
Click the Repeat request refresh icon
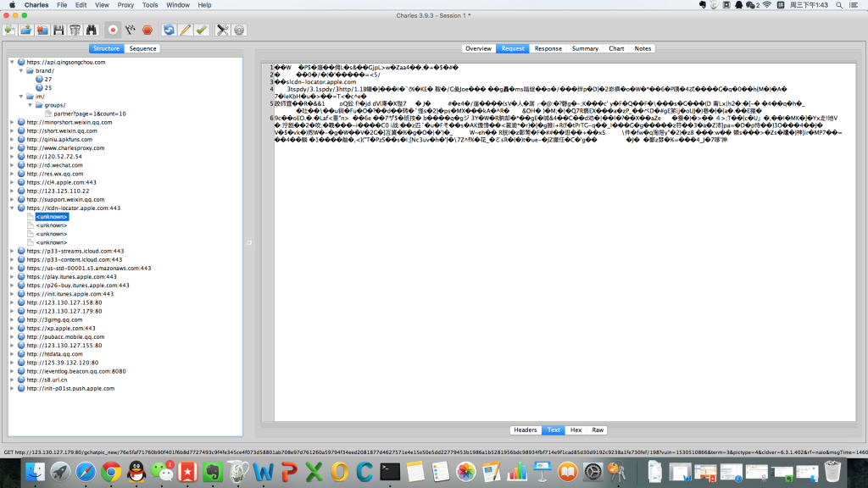coord(169,30)
